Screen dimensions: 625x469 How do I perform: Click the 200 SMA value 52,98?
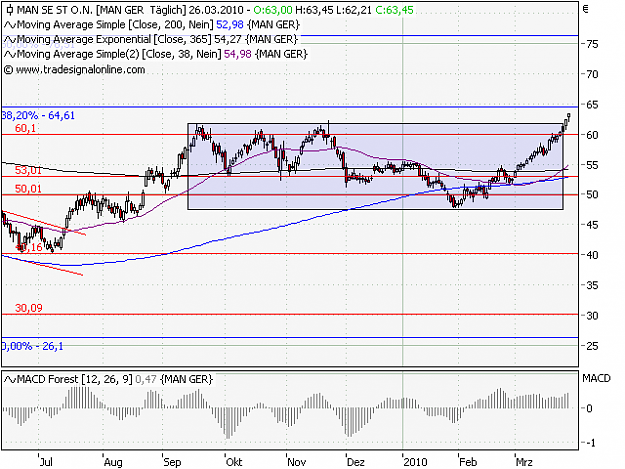(230, 25)
